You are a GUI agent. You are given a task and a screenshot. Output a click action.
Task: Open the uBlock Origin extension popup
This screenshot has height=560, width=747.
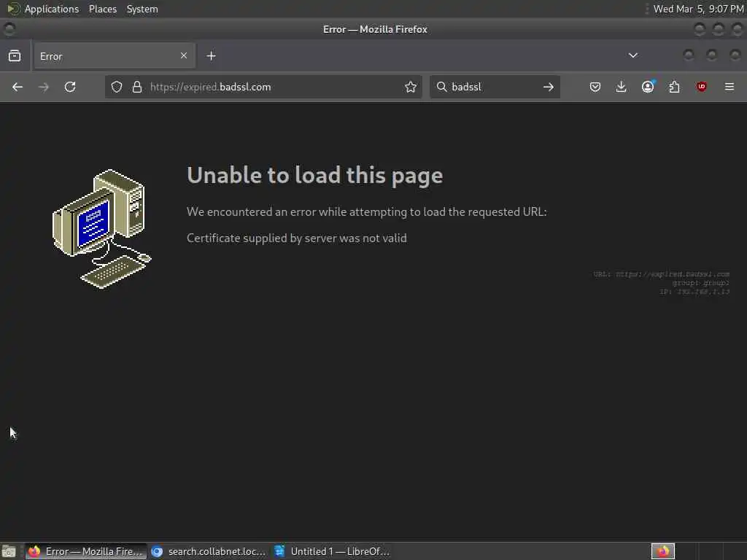point(701,87)
